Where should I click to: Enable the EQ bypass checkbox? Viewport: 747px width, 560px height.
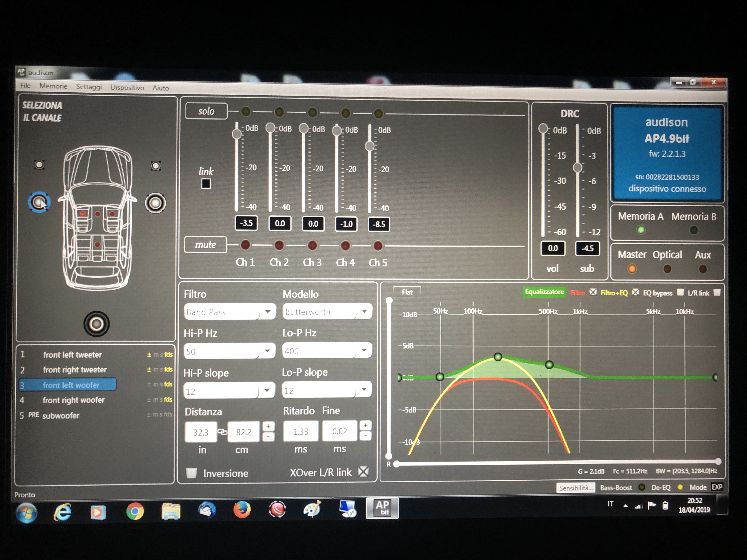point(680,292)
